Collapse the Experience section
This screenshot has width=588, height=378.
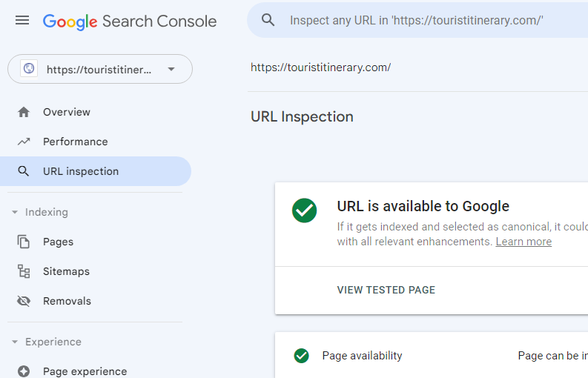coord(15,342)
